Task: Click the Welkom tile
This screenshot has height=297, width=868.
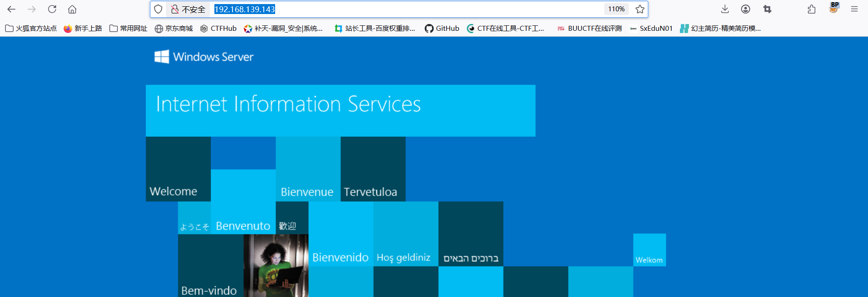Action: pyautogui.click(x=650, y=250)
